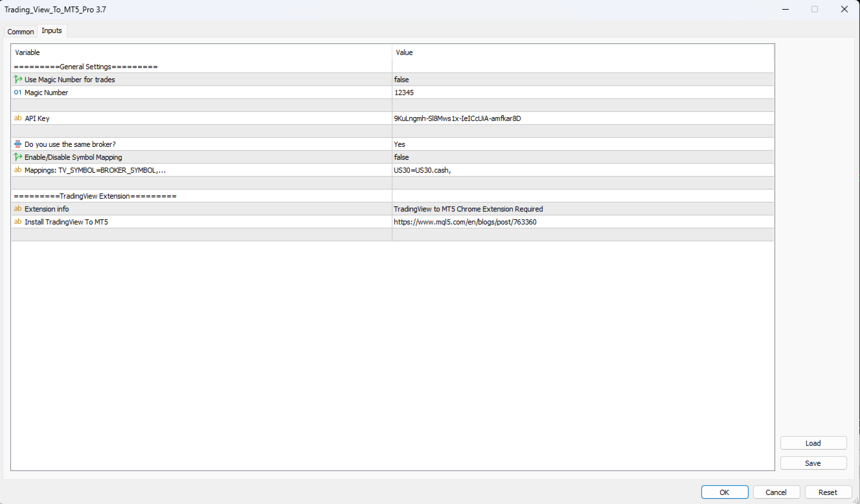The image size is (860, 504).
Task: Minimize the dialog window
Action: (785, 9)
